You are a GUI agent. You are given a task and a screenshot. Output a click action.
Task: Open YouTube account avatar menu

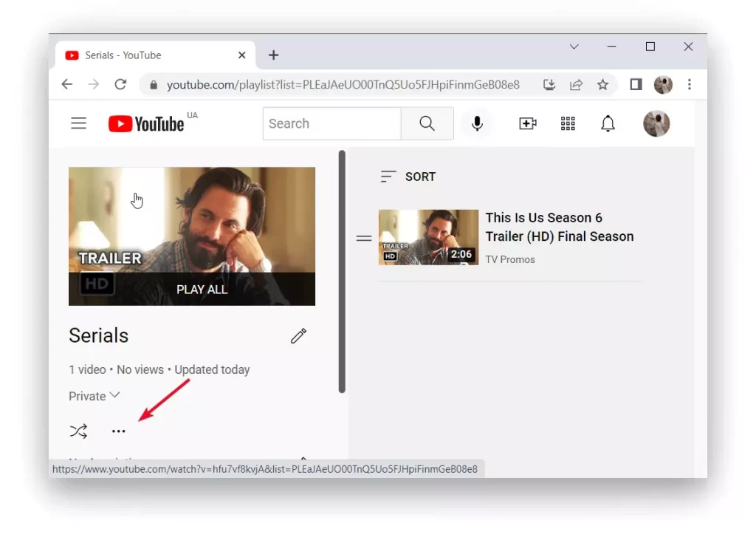pos(656,123)
